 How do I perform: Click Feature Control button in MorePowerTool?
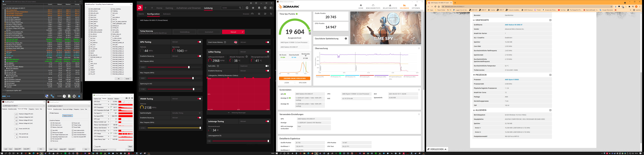[x=68, y=116]
